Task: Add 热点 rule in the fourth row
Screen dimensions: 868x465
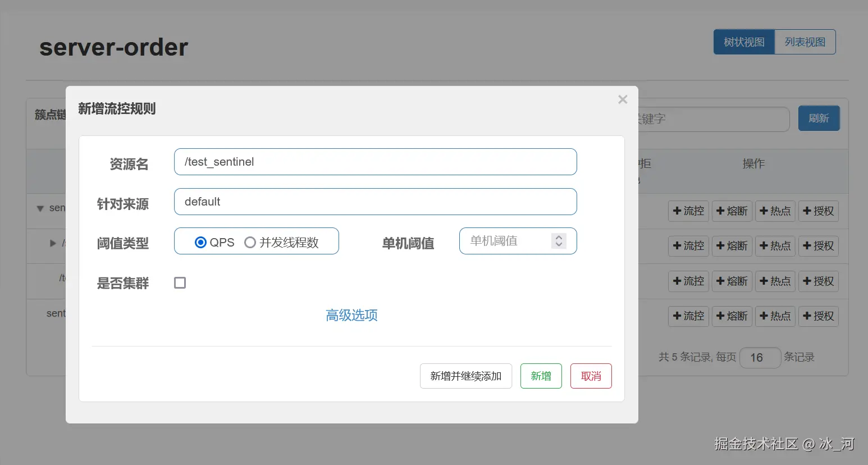Action: point(775,316)
